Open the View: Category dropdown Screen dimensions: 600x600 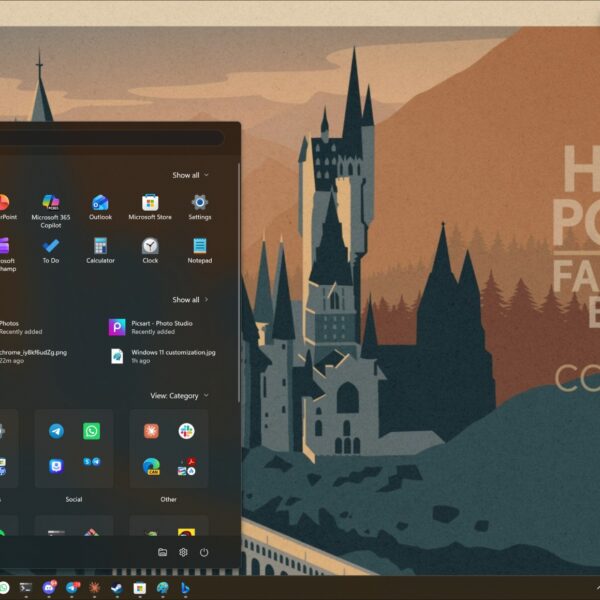(x=179, y=396)
